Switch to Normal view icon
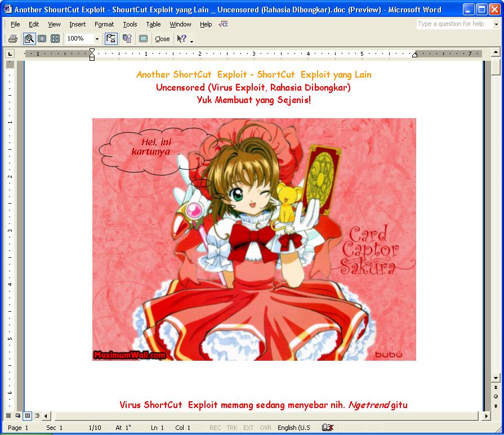 point(8,416)
